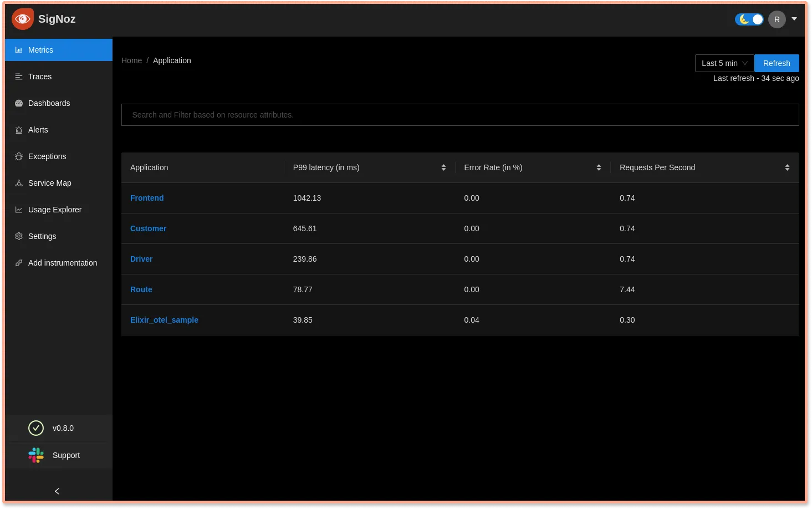Click the SigNoz eye logo
This screenshot has height=509, width=812.
23,19
